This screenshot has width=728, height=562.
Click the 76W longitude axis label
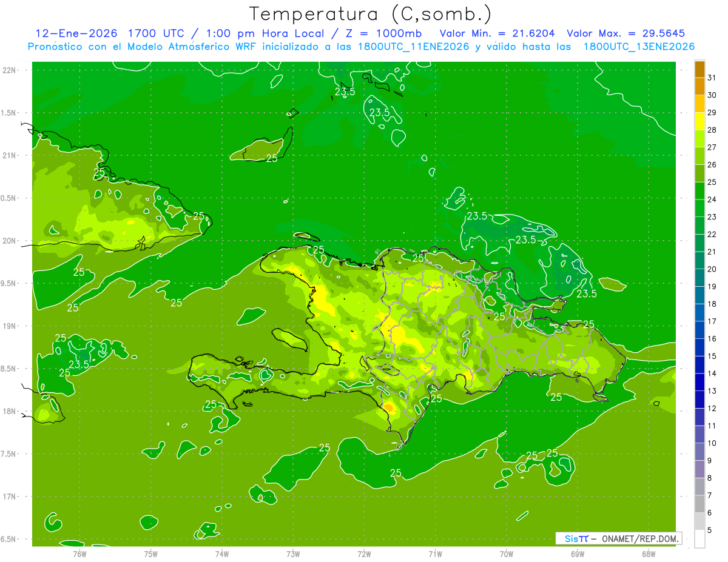pos(79,554)
